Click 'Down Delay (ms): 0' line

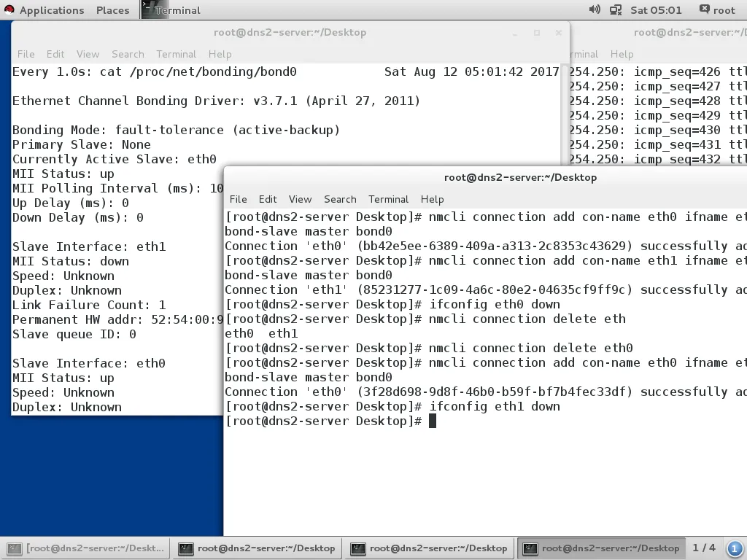coord(77,217)
